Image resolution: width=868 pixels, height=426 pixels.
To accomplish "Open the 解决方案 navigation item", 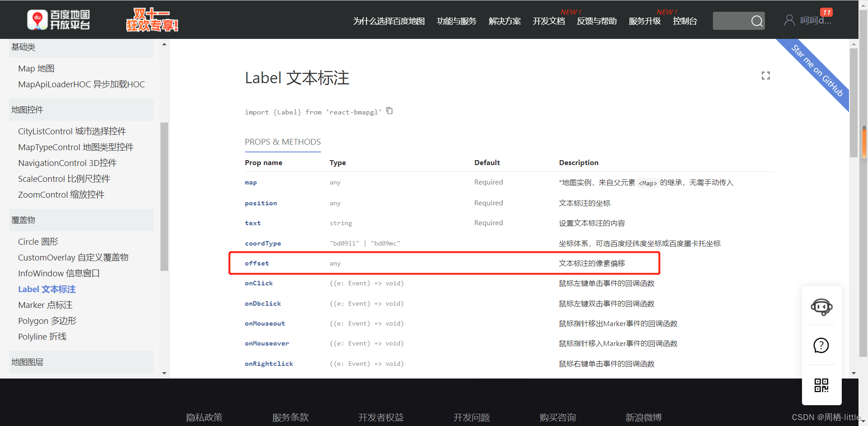I will [505, 21].
